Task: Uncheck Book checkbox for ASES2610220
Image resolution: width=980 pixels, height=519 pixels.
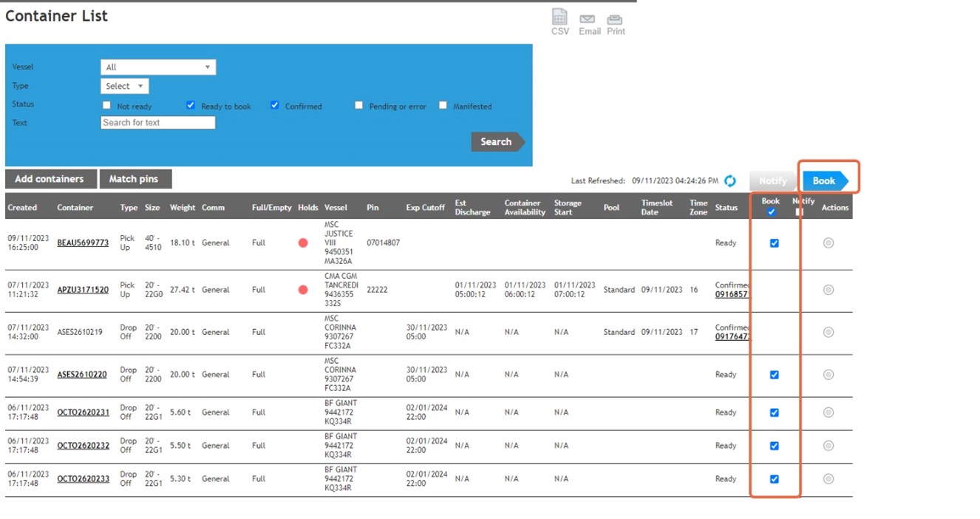Action: point(774,375)
